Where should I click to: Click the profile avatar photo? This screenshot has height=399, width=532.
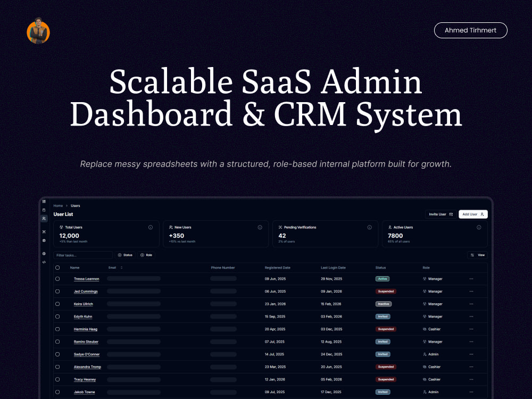(x=38, y=31)
